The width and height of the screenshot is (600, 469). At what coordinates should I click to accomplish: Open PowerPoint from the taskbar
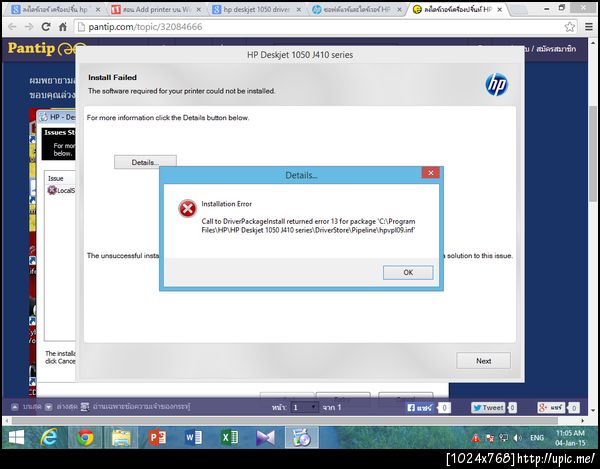[x=157, y=437]
